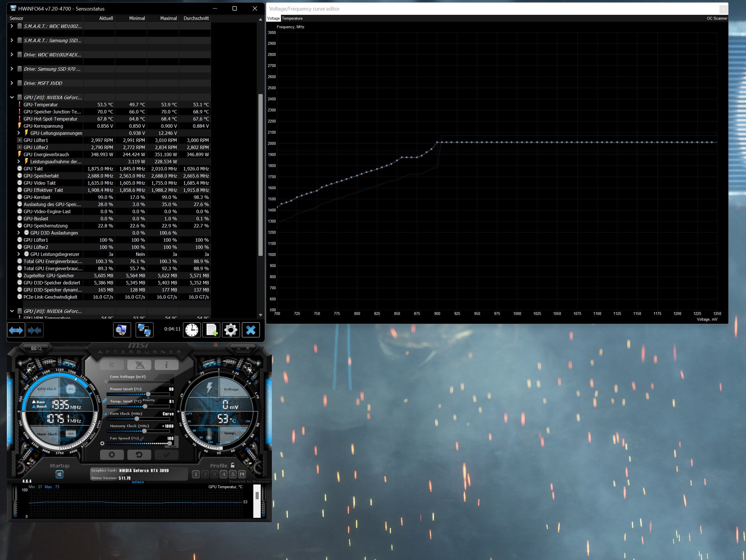Collapse first GPU [#0] NVIDIA GeForce group

click(12, 97)
